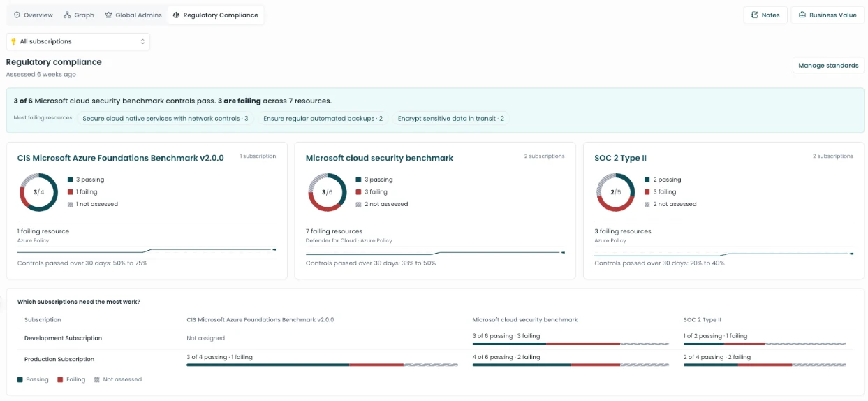868x401 pixels.
Task: Click 'Not assigned' cell for Development Subscription
Action: (205, 338)
